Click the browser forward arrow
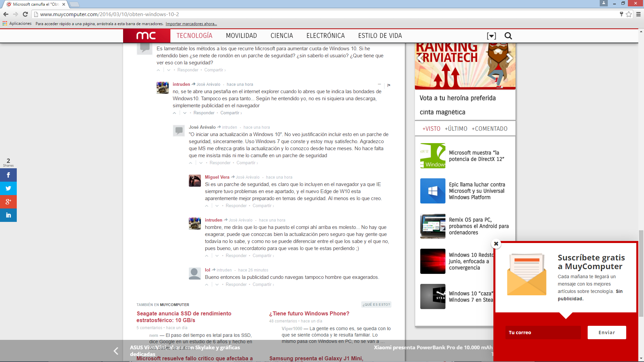 [x=15, y=14]
